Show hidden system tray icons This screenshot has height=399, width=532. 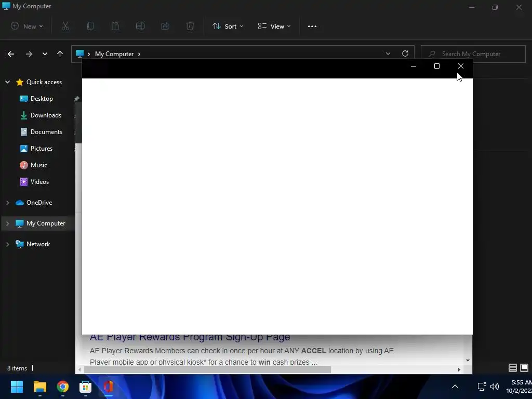click(x=455, y=387)
